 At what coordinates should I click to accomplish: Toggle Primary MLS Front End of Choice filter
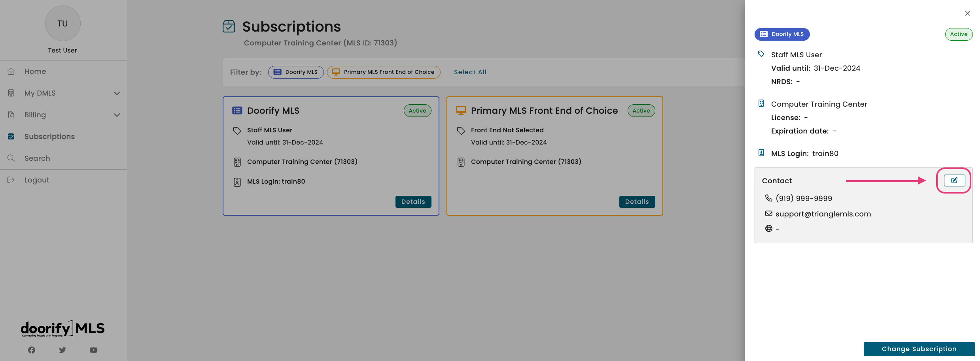(384, 72)
